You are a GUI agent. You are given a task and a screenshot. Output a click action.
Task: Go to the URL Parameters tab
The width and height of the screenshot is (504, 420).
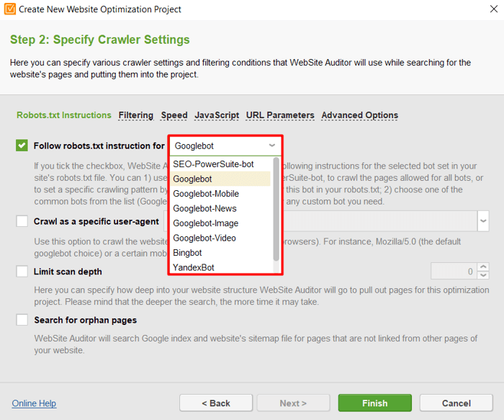[280, 115]
